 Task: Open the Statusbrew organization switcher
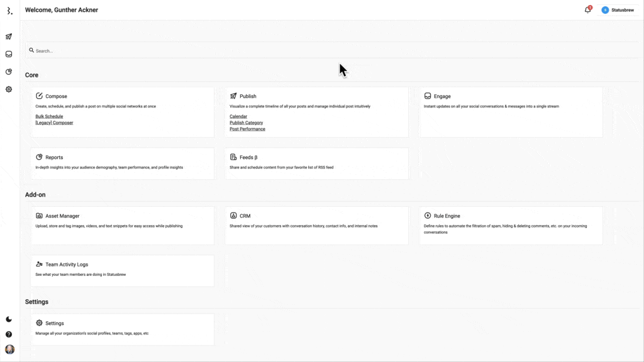click(618, 10)
